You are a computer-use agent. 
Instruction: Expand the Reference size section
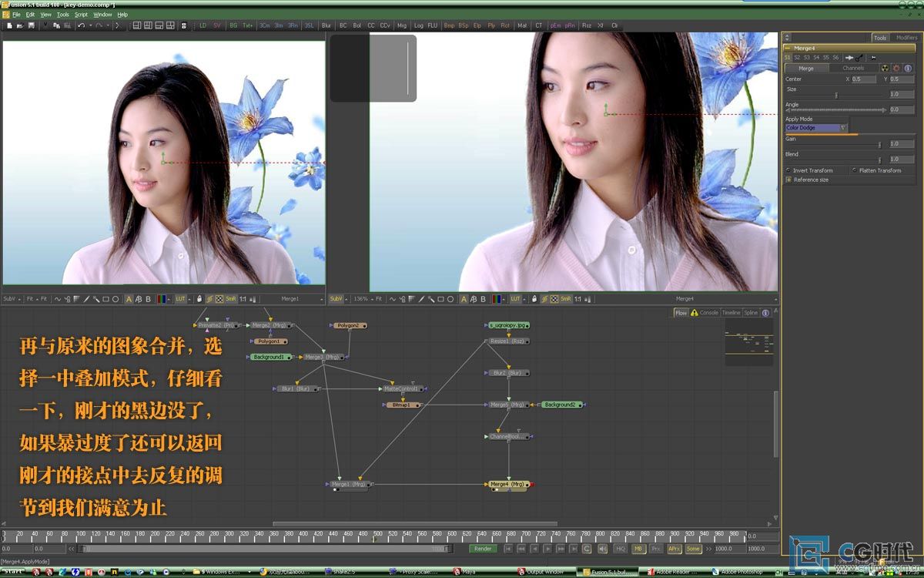tap(788, 180)
